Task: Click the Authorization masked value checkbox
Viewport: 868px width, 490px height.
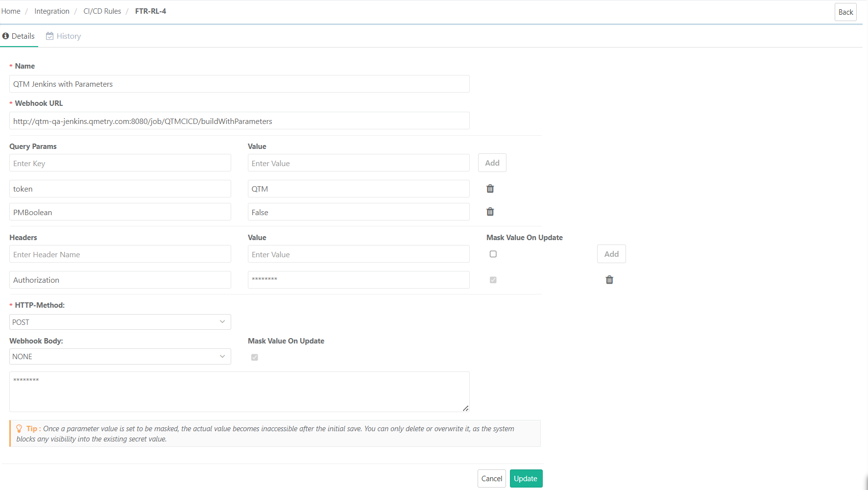Action: 493,280
